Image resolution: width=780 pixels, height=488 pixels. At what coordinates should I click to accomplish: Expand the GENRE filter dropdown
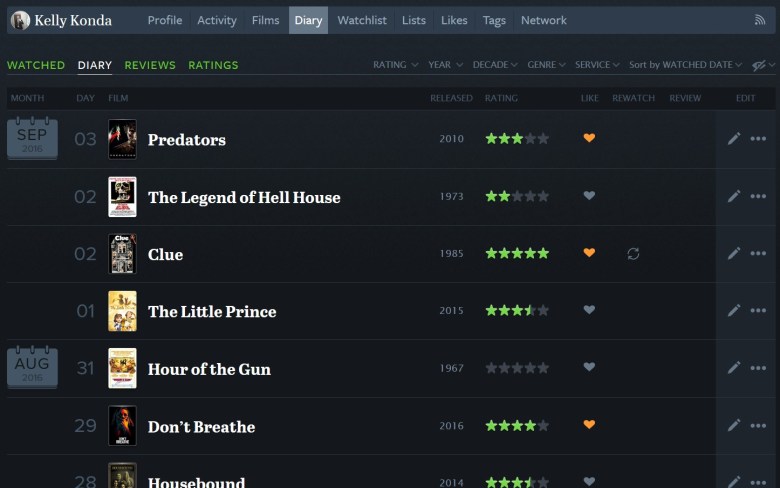pyautogui.click(x=546, y=65)
